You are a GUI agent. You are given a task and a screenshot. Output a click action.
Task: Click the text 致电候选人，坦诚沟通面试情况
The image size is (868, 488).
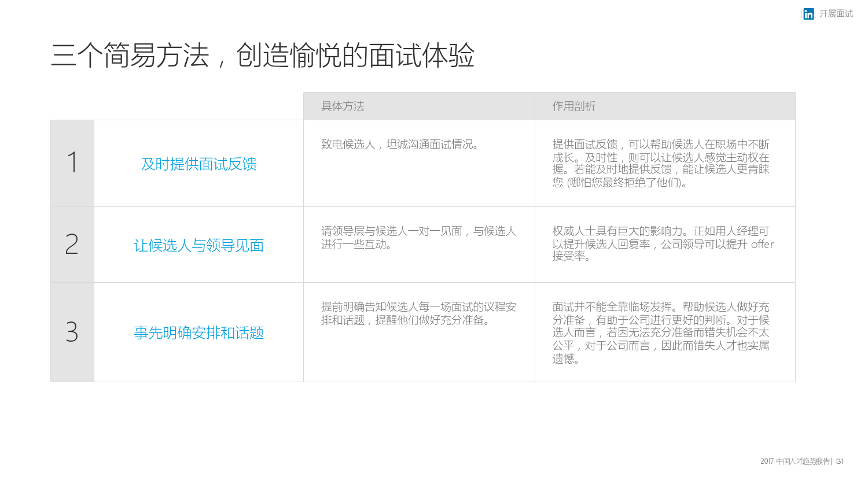pos(400,145)
